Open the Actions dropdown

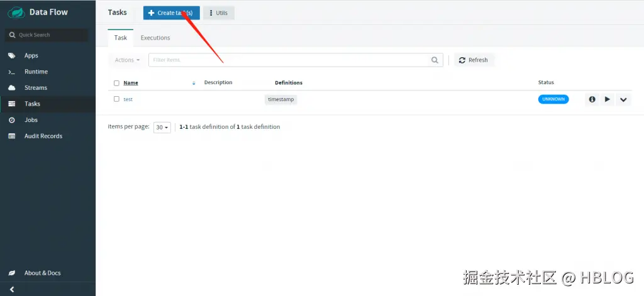click(x=127, y=60)
